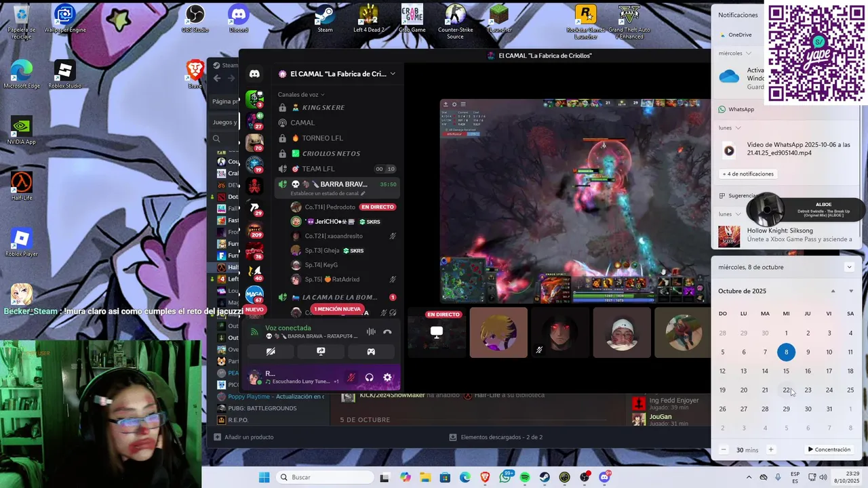Launch Half-Life desktop shortcut
868x488 pixels.
[21, 186]
